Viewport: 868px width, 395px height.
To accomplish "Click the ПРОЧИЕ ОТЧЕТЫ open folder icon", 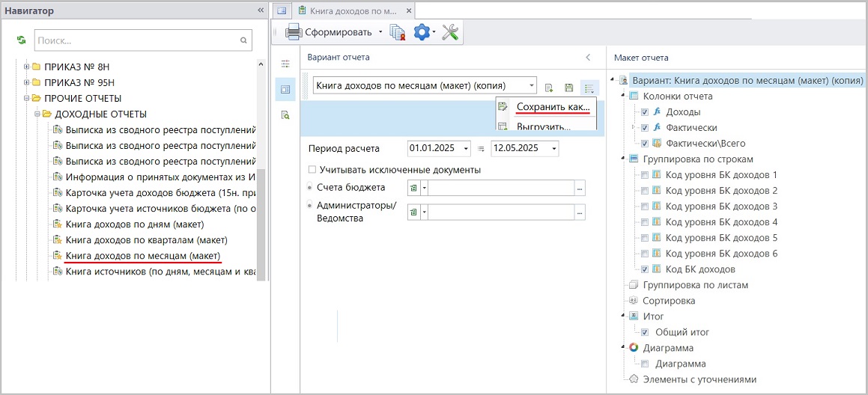I will (36, 99).
